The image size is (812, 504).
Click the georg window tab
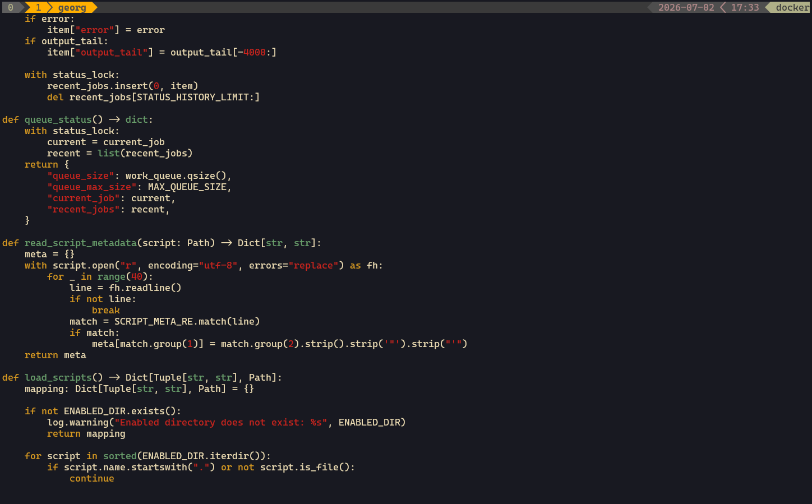point(72,7)
